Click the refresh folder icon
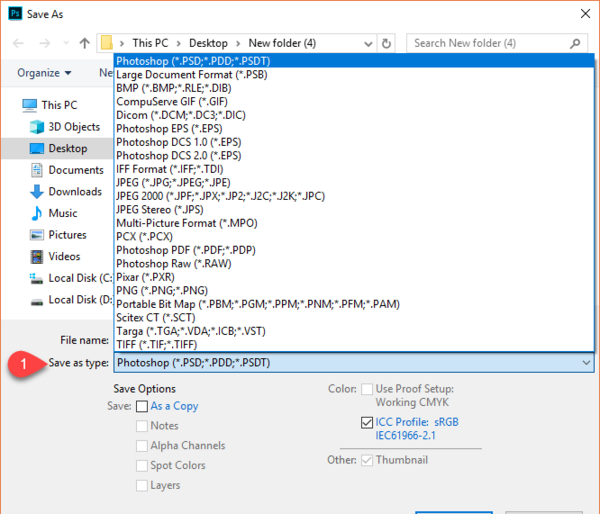 (386, 44)
